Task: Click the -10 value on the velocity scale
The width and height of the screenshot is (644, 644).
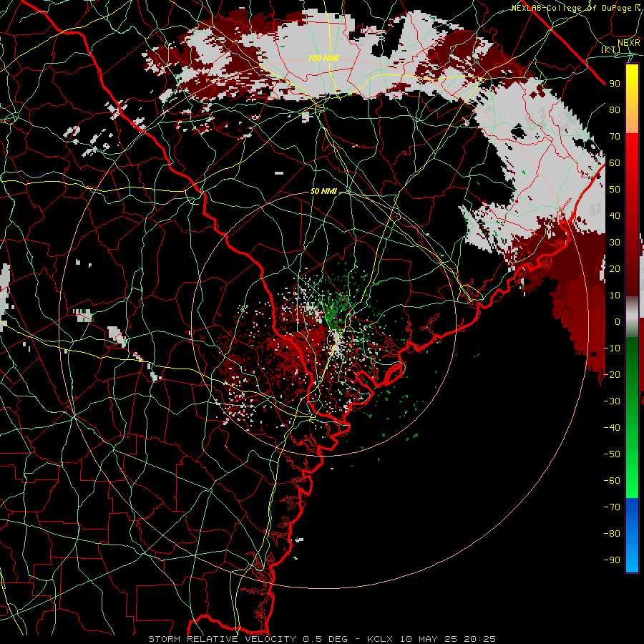Action: click(612, 348)
